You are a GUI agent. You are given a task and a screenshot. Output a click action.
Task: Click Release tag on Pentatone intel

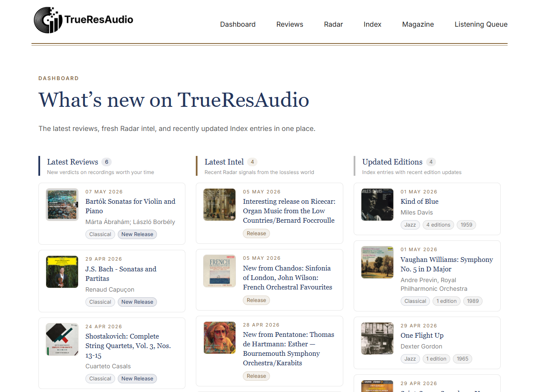click(256, 376)
